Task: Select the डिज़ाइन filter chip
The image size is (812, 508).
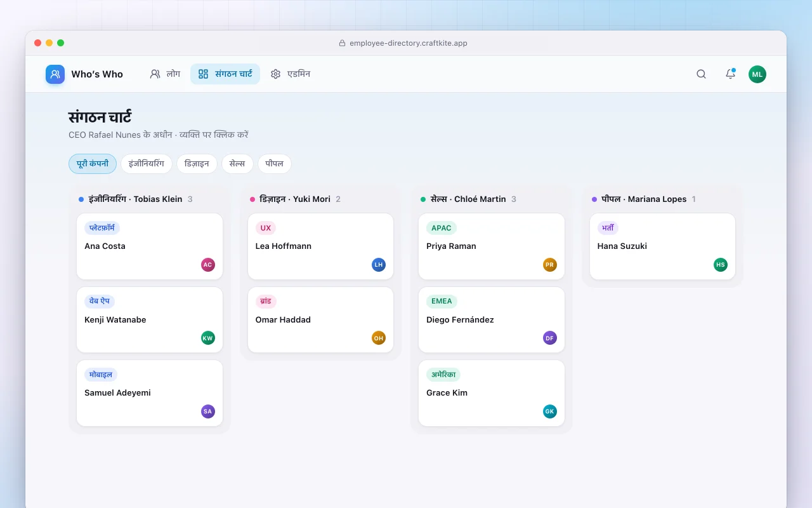Action: tap(197, 164)
